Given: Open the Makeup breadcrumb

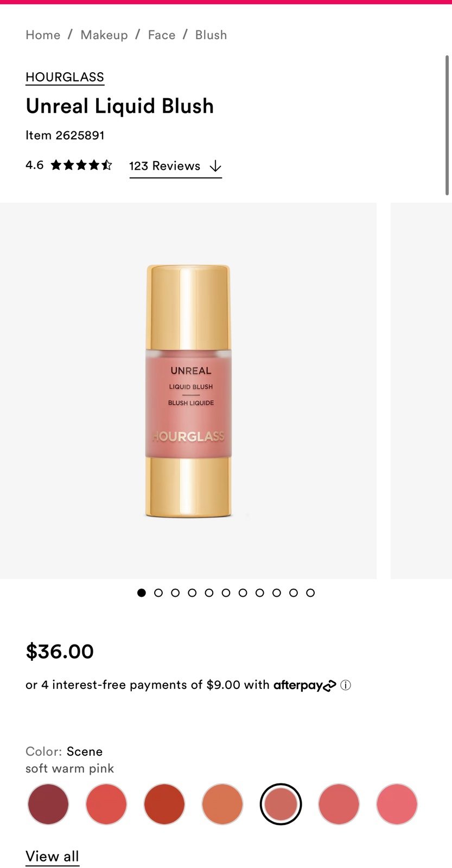Looking at the screenshot, I should (104, 35).
